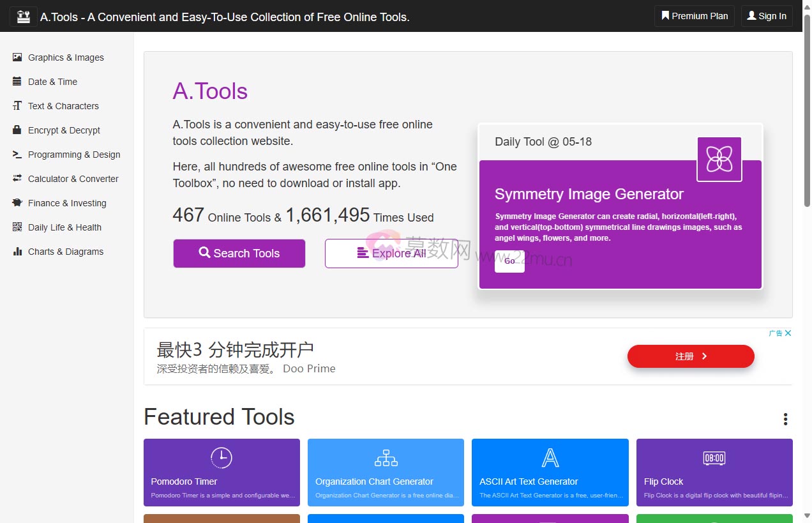Screen dimensions: 812x523
Task: Open the Programming & Design category
Action: click(17, 155)
